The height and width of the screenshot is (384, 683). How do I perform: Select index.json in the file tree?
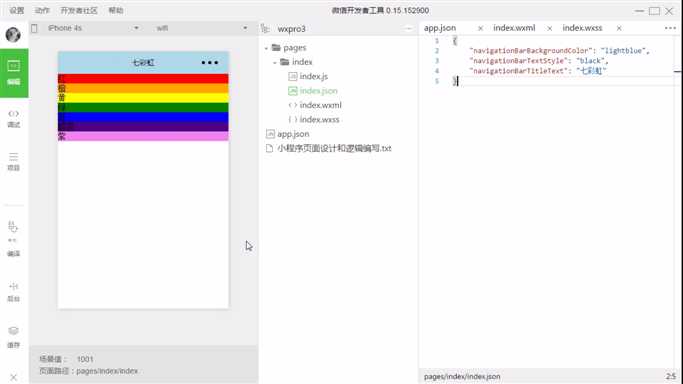tap(318, 91)
